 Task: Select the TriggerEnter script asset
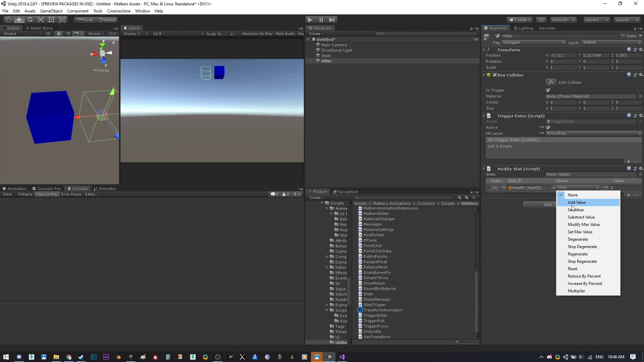point(375,315)
